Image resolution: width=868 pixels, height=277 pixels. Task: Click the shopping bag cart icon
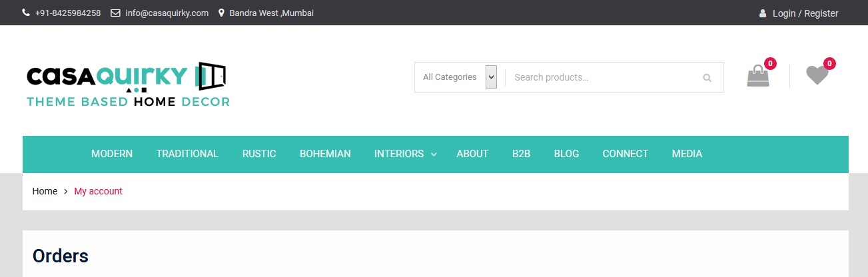758,76
